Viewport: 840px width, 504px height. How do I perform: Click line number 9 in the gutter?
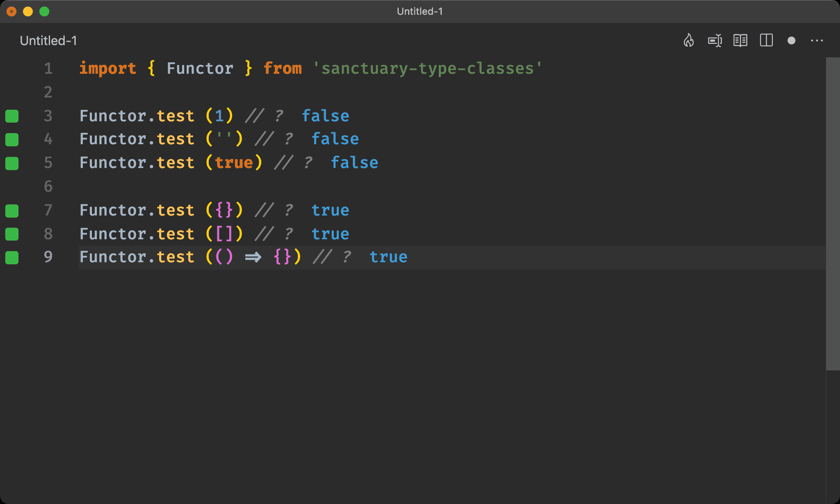pos(48,257)
